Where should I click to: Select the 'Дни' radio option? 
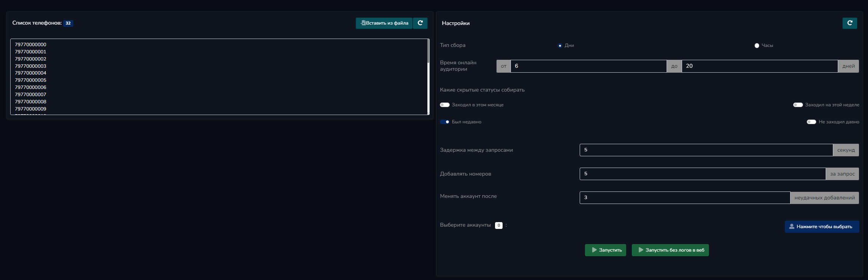pos(560,45)
